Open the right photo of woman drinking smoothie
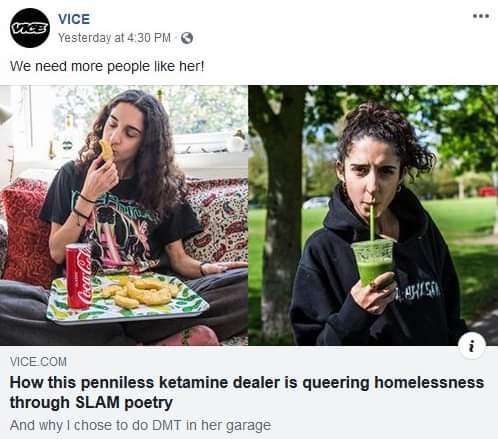 click(373, 215)
